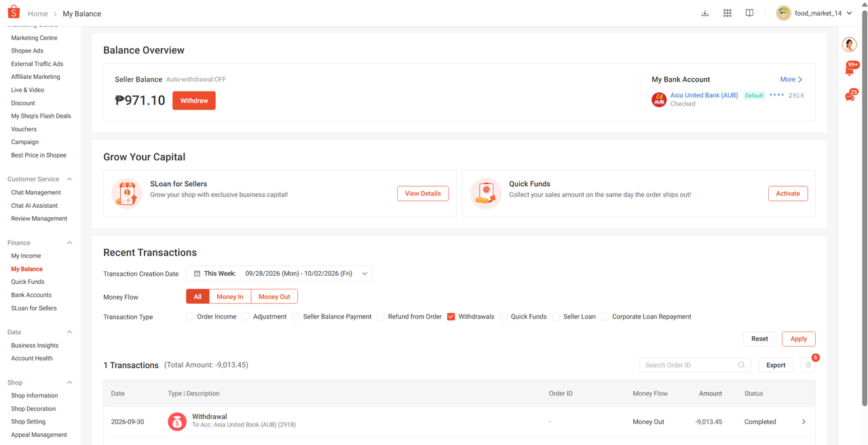Collapse the Shop sidebar section
This screenshot has height=445, width=868.
[69, 382]
